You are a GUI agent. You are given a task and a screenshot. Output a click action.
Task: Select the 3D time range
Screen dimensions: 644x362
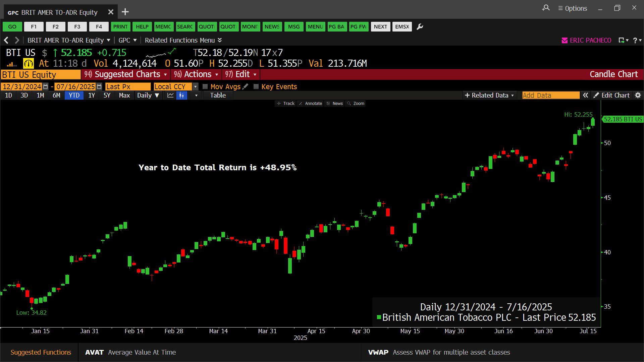click(24, 96)
